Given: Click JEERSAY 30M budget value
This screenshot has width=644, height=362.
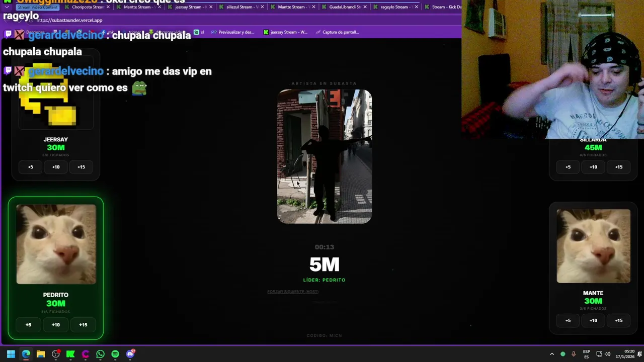Looking at the screenshot, I should coord(56,147).
